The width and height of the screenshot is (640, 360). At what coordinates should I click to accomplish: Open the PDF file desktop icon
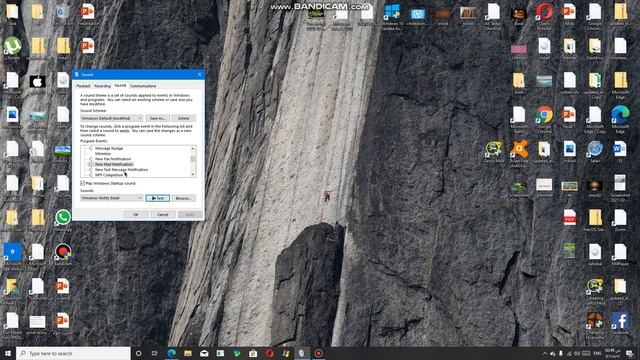pyautogui.click(x=569, y=217)
